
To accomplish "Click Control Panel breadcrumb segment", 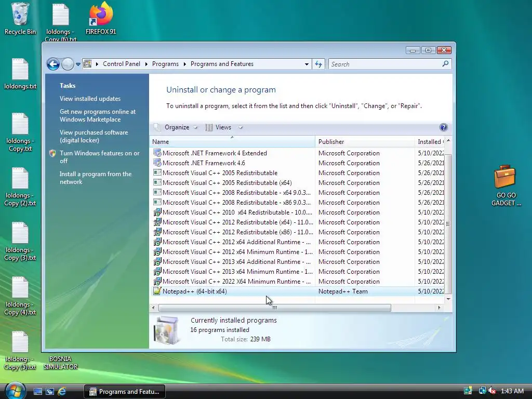I will [122, 64].
